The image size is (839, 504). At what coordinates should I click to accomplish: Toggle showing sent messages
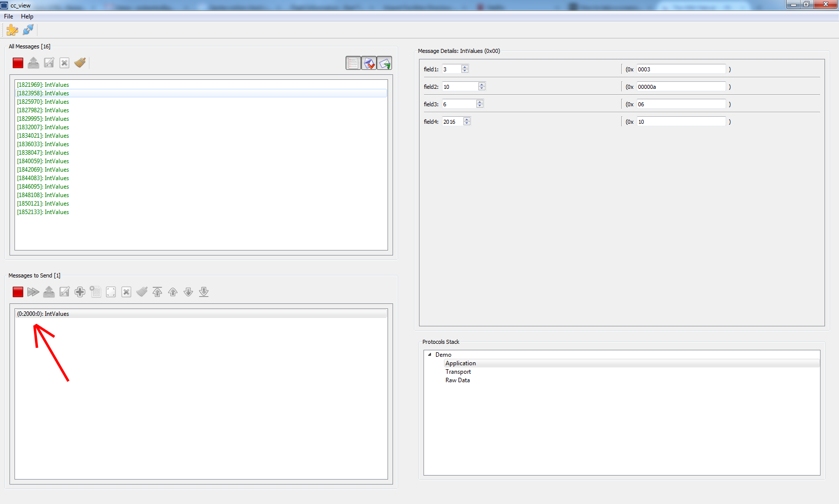385,63
